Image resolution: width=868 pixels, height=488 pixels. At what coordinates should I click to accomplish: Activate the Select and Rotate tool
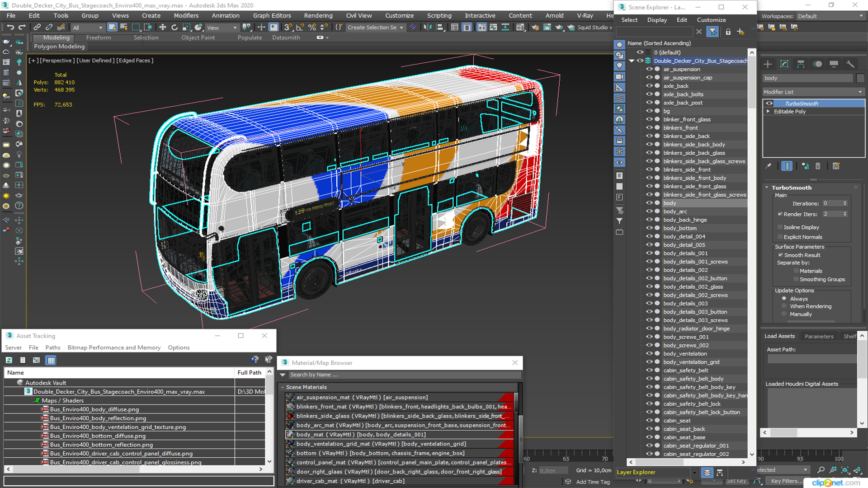(175, 28)
